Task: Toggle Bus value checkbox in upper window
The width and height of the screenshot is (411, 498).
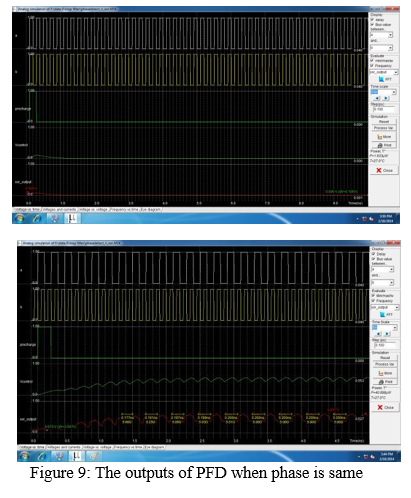Action: (372, 25)
